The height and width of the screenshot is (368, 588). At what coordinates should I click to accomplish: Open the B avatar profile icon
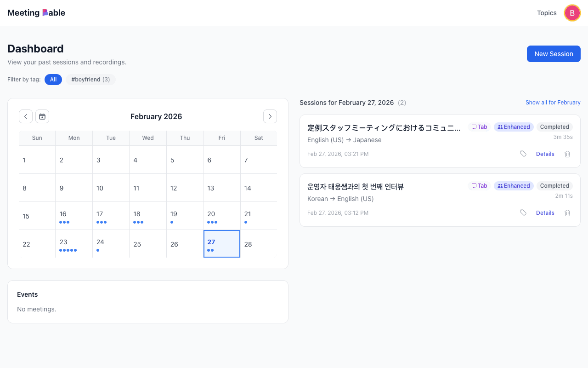[x=572, y=13]
